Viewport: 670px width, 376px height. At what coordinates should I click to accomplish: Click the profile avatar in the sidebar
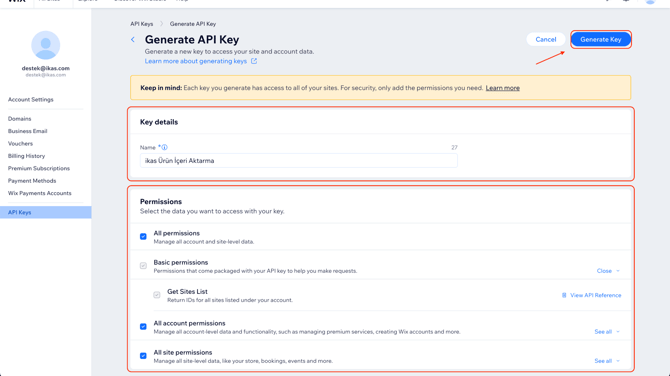point(46,45)
